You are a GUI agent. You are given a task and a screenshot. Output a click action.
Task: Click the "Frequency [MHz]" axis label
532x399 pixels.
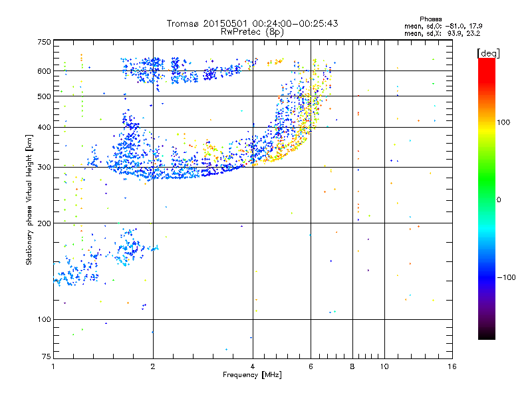pos(252,375)
